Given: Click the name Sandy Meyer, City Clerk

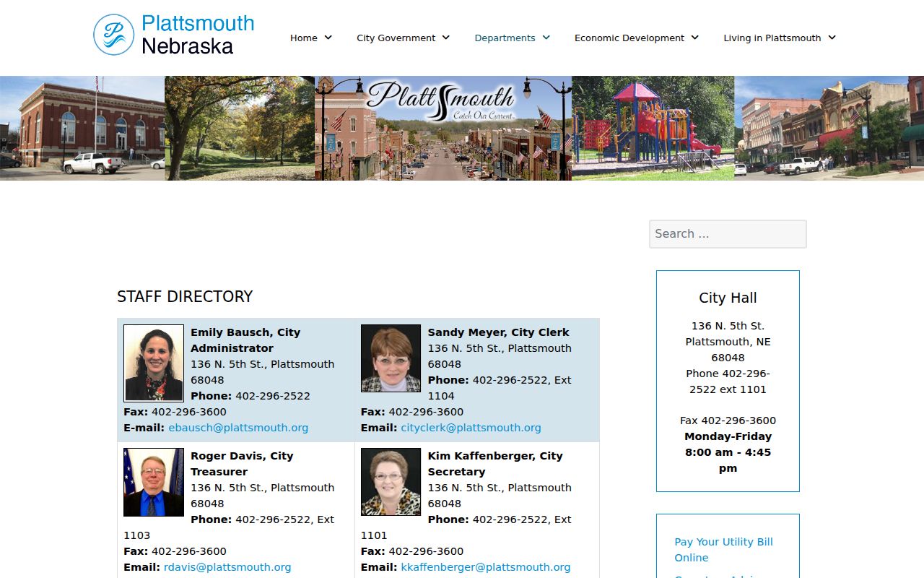Looking at the screenshot, I should click(498, 332).
